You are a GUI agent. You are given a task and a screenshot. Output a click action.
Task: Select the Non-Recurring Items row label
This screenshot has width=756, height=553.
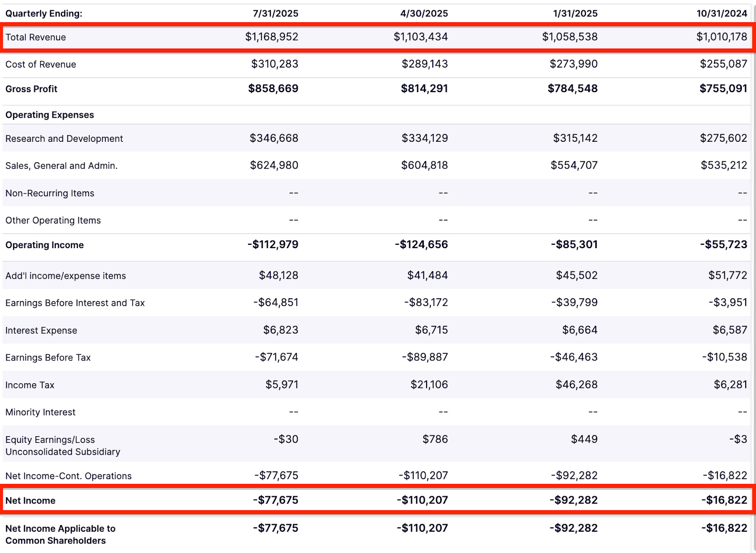pos(50,193)
